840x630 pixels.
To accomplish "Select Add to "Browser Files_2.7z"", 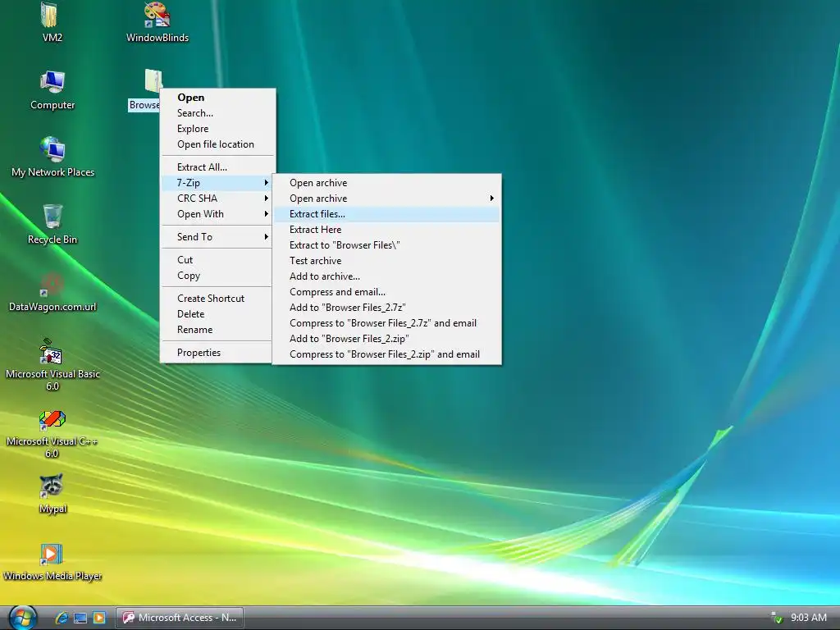I will (387, 307).
